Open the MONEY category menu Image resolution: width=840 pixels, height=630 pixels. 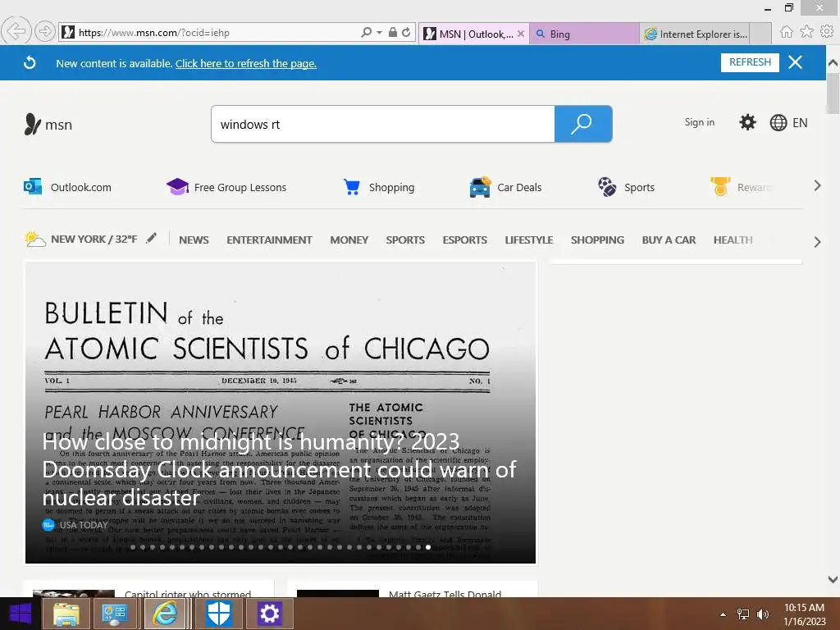coord(349,240)
